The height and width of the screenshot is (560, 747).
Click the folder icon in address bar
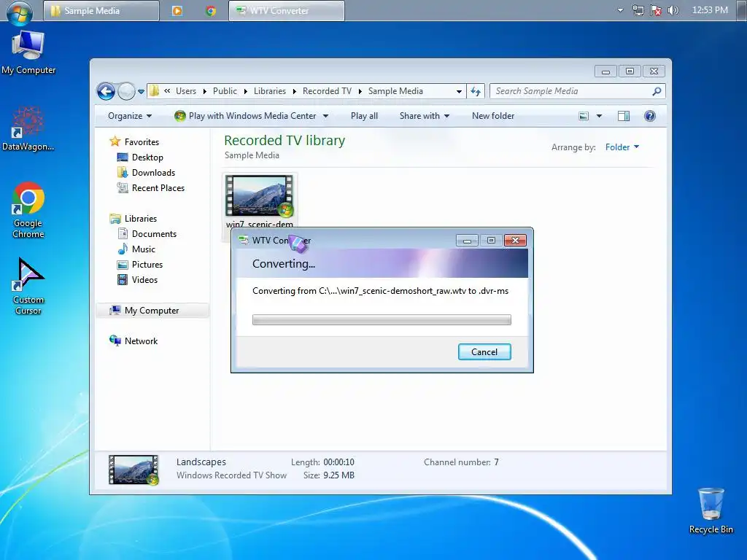[155, 91]
